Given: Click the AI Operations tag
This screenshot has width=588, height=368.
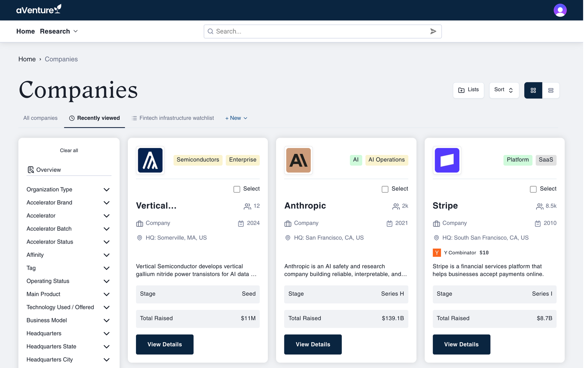Looking at the screenshot, I should coord(387,160).
